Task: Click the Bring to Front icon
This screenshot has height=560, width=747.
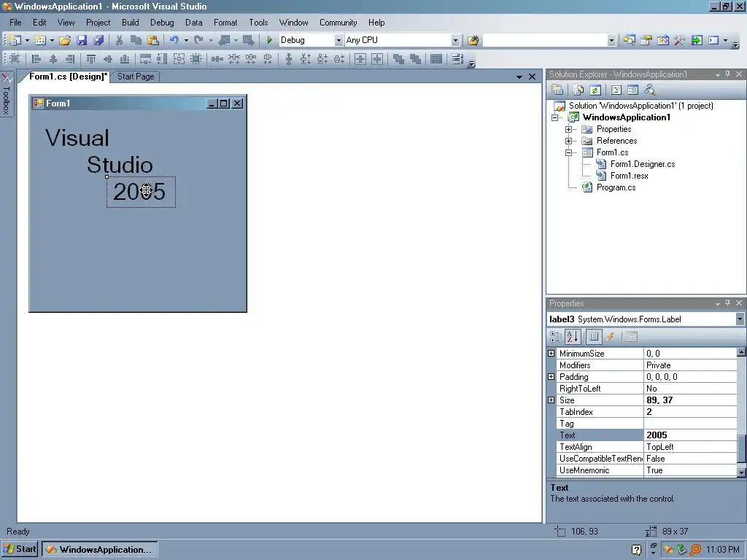Action: click(x=398, y=59)
